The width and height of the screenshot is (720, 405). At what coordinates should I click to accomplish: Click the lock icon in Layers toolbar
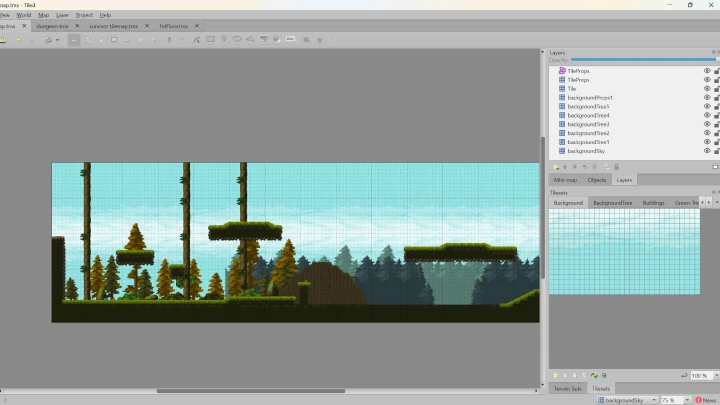pos(616,166)
